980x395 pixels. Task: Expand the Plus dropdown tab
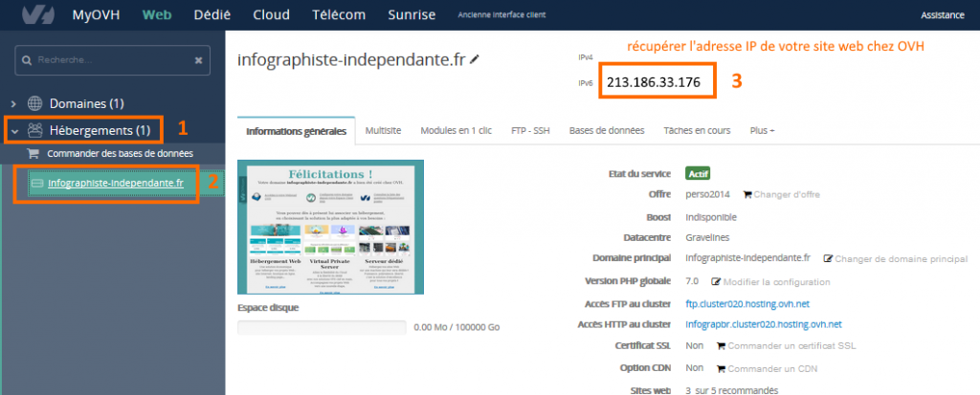coord(763,131)
